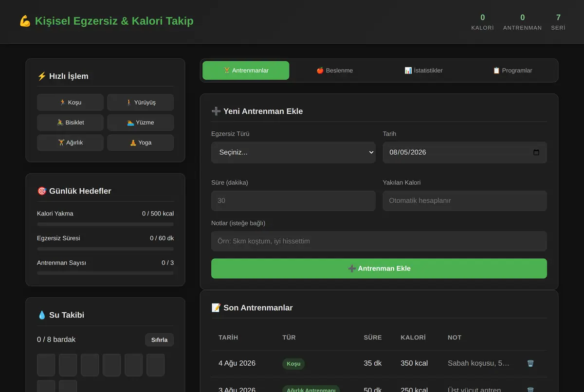Focus the Süre (dakika) input

coord(293,201)
